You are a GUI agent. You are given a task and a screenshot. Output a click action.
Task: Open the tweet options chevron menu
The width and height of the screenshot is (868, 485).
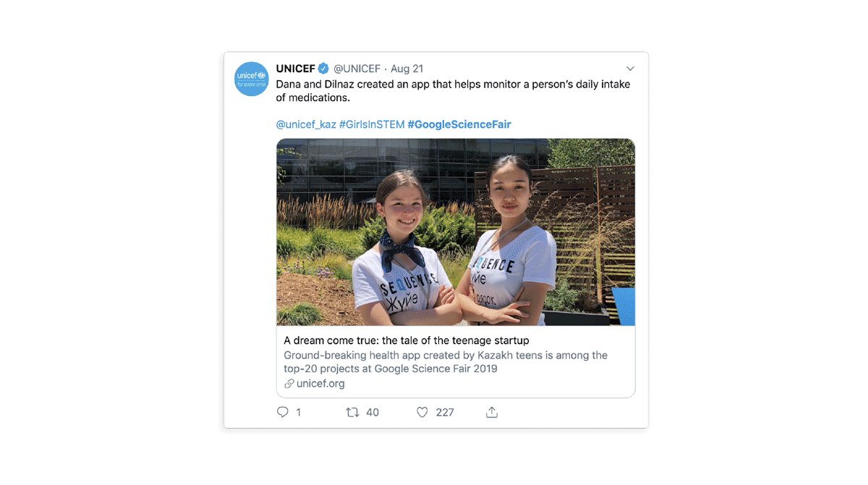[630, 69]
